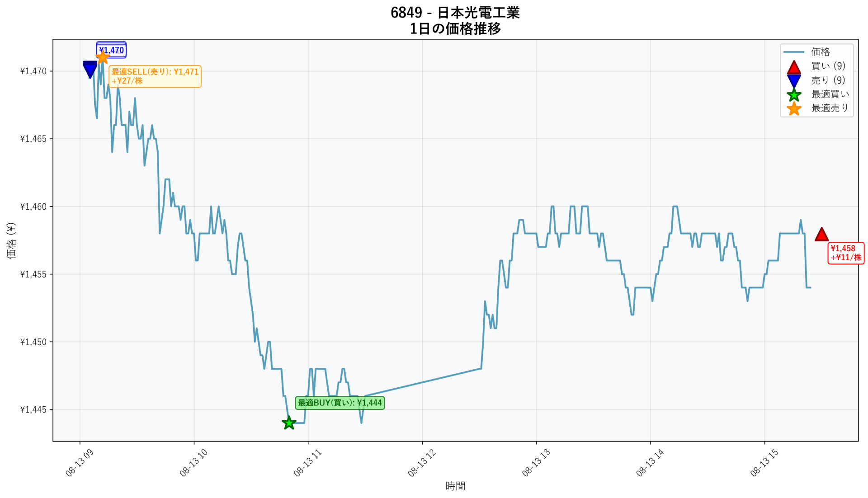The width and height of the screenshot is (868, 498).
Task: Click the 最適BUY(買い): ¥1,444 annotation
Action: pos(340,403)
